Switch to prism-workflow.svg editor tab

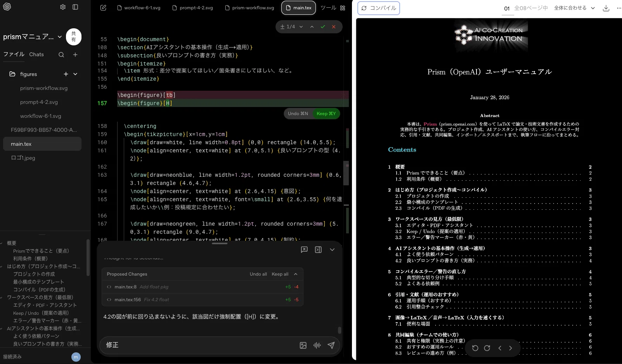coord(249,8)
